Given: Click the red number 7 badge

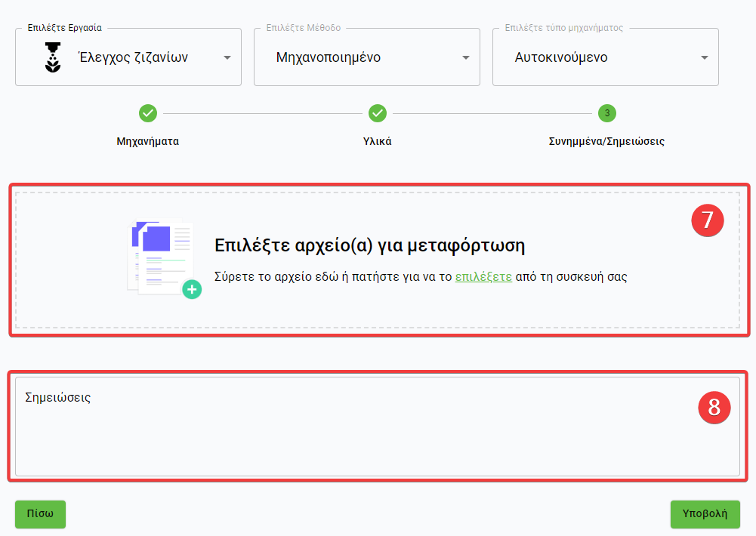Looking at the screenshot, I should coord(708,220).
